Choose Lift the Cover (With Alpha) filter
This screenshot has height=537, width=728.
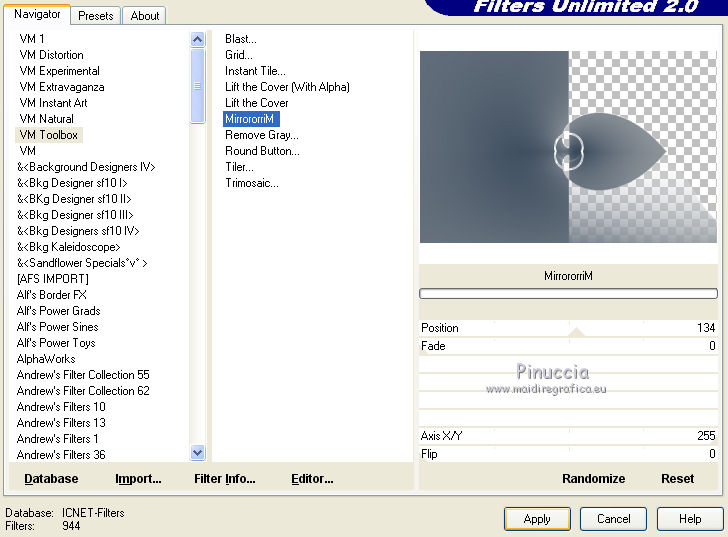(x=287, y=87)
